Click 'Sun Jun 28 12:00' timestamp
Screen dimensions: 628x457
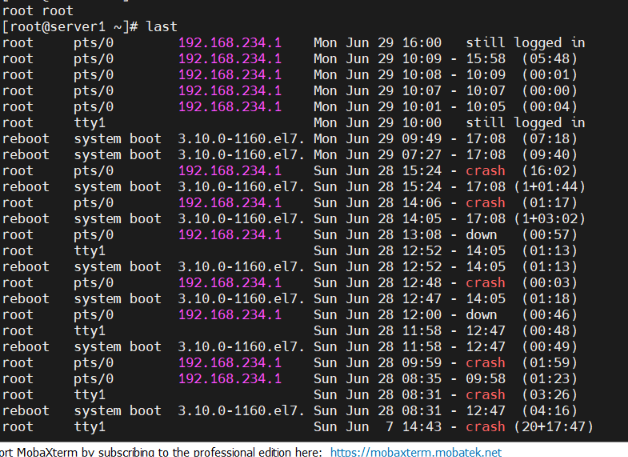pos(377,315)
